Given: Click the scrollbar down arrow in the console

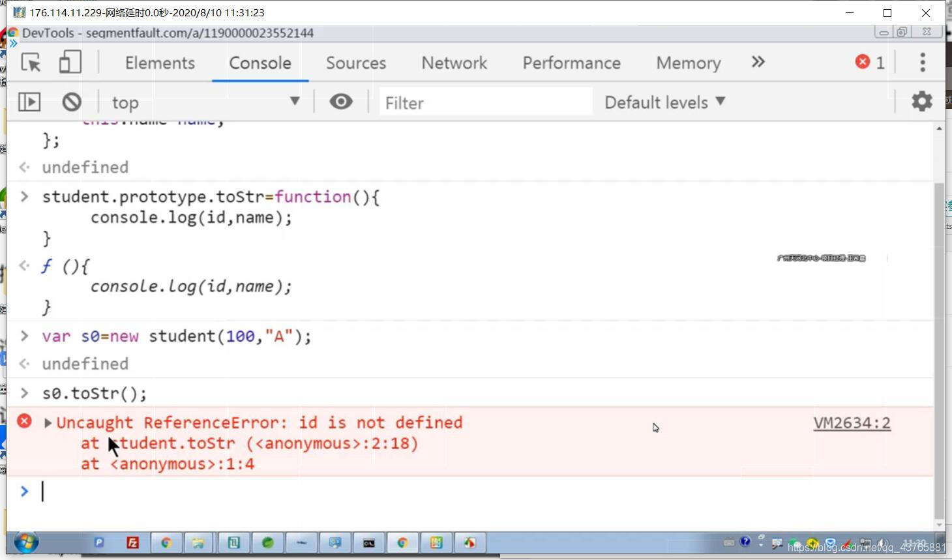Looking at the screenshot, I should [939, 524].
